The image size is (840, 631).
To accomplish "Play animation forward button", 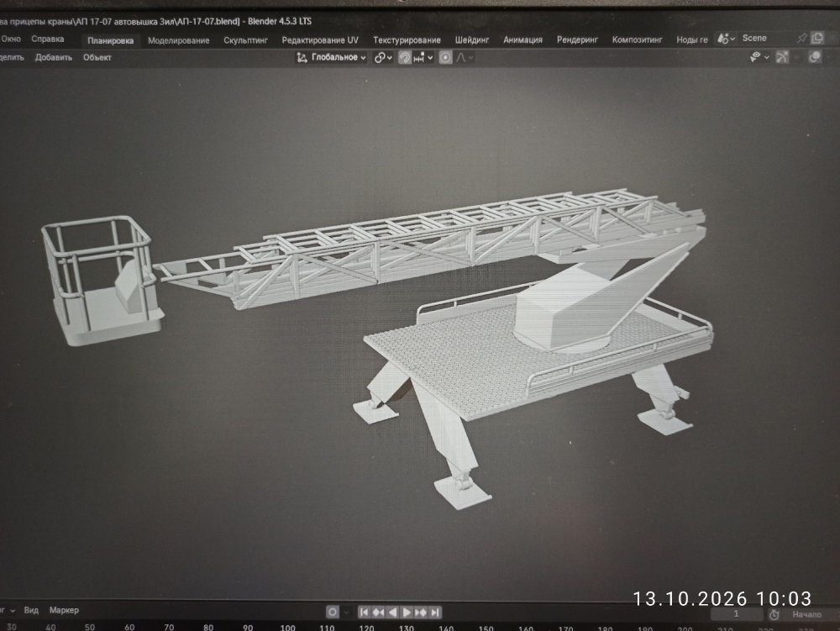I will click(407, 612).
